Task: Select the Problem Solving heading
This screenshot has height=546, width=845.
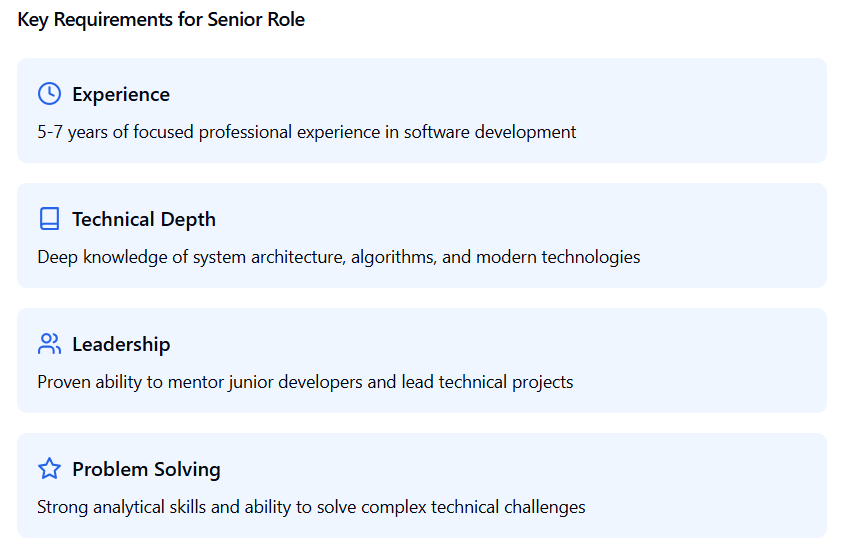Action: [x=147, y=469]
